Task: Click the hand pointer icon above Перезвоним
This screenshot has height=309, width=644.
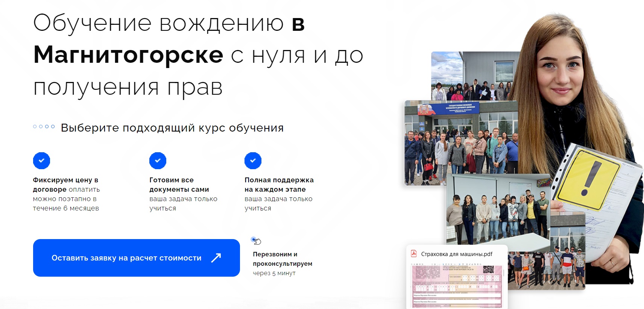Action: click(x=256, y=241)
